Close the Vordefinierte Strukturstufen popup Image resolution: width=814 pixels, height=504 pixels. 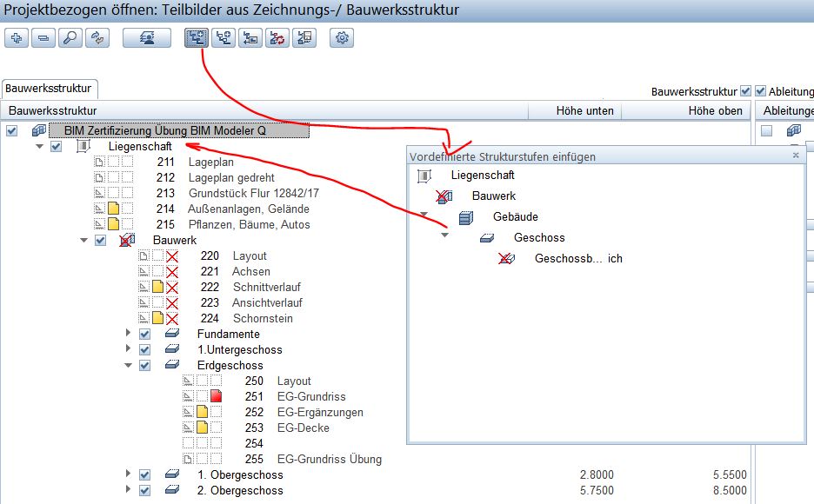coord(795,156)
